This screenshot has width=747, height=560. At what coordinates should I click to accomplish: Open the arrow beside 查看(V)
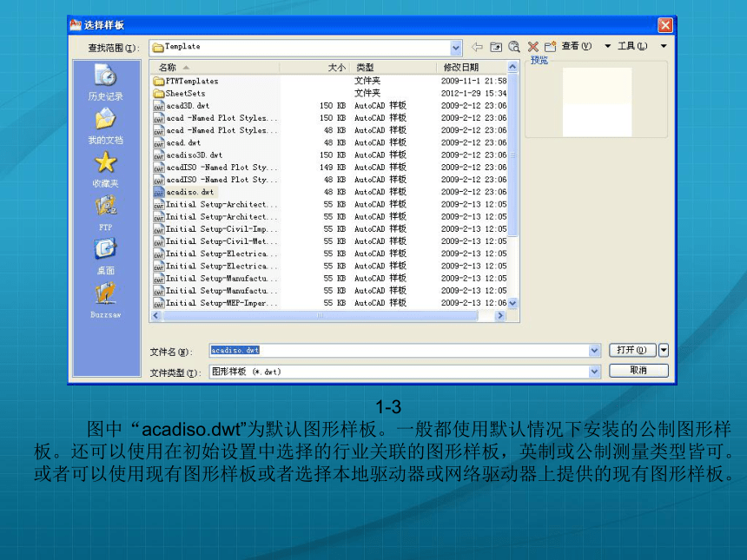coord(607,46)
